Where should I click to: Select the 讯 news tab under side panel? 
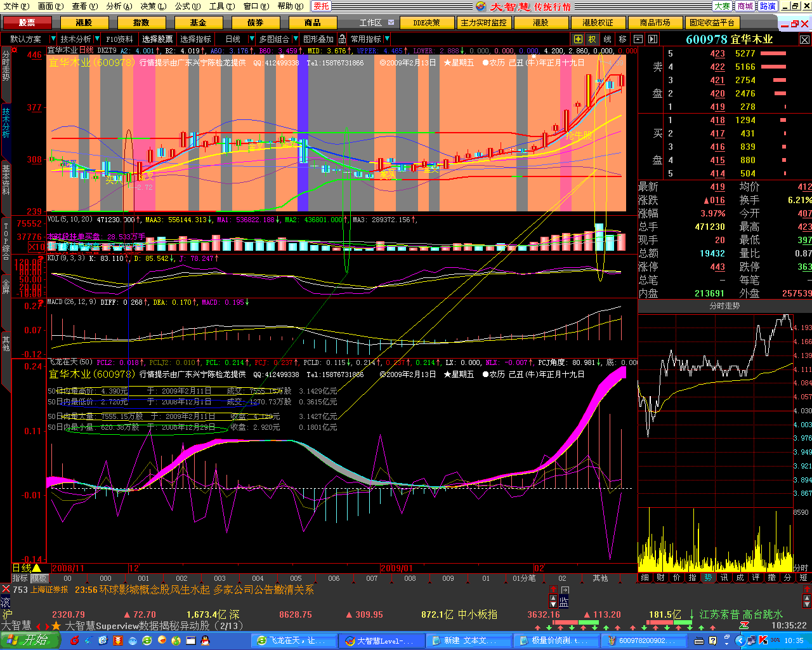click(724, 578)
